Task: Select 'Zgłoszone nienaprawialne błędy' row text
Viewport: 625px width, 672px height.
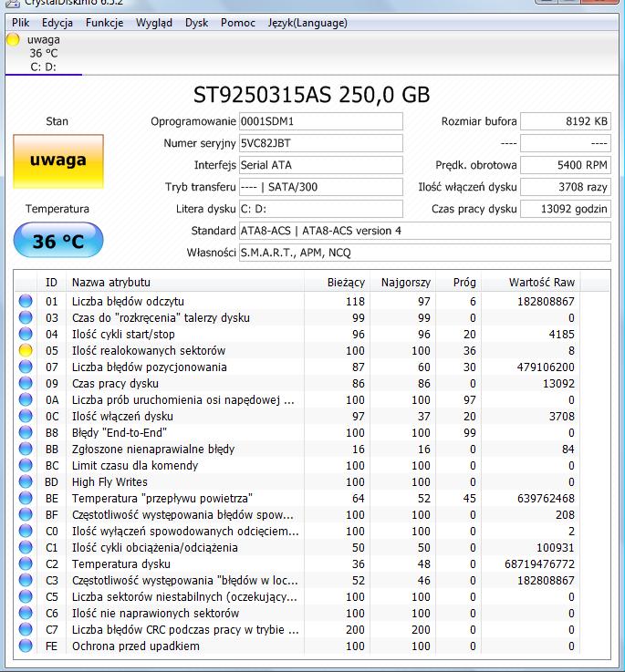Action: [153, 450]
